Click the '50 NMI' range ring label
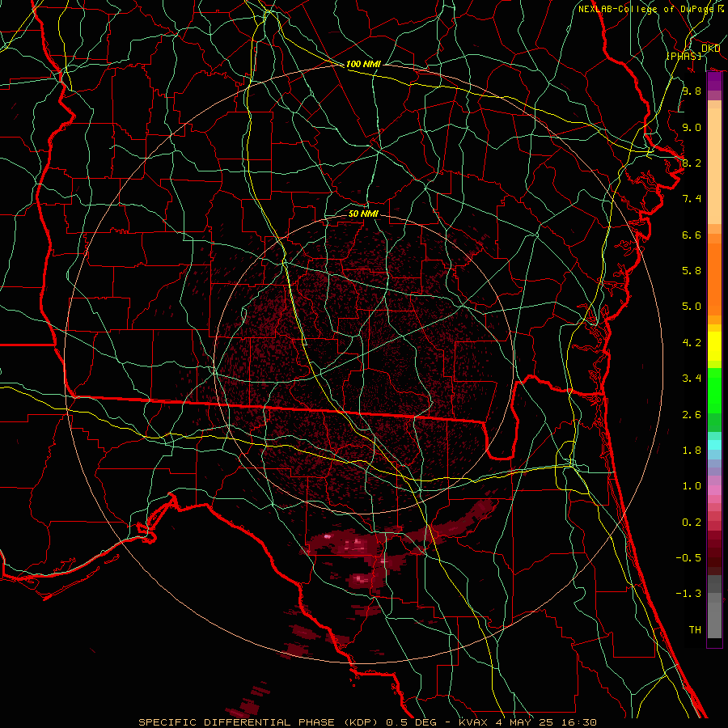The image size is (728, 728). [363, 214]
